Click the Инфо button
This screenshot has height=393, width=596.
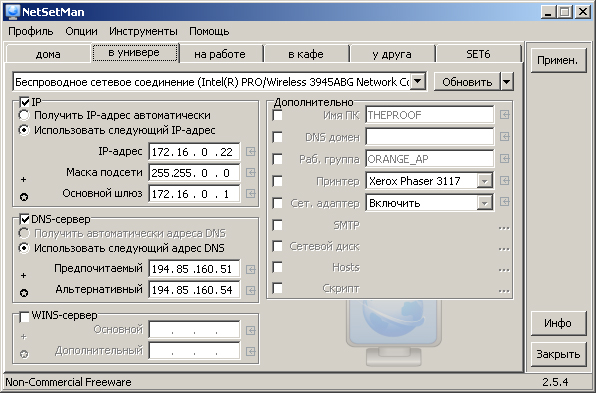pos(558,323)
